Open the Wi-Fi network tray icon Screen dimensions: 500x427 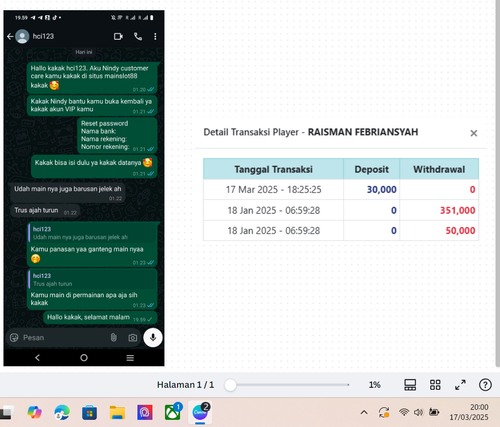click(404, 412)
